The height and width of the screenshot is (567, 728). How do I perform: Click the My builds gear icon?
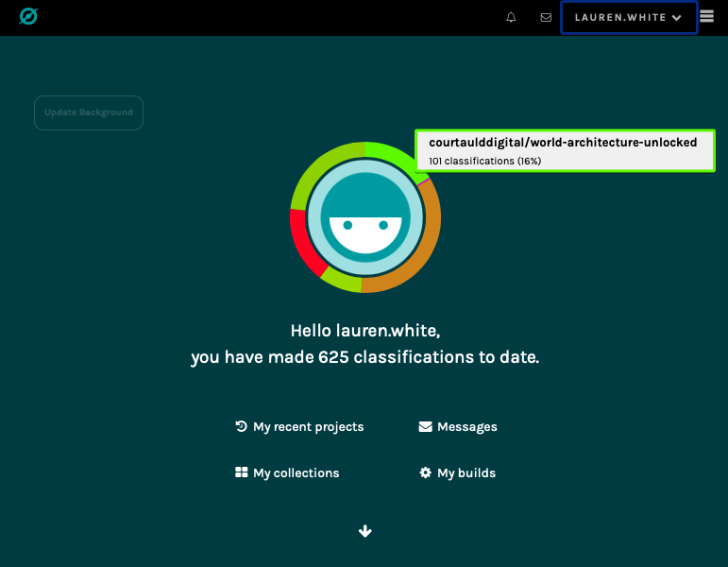(425, 472)
